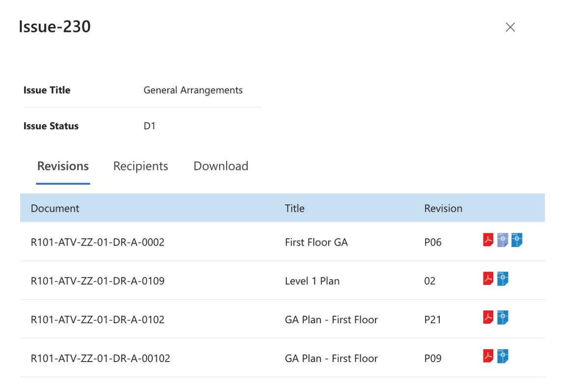Click the Title column header
The image size is (566, 392).
(294, 208)
